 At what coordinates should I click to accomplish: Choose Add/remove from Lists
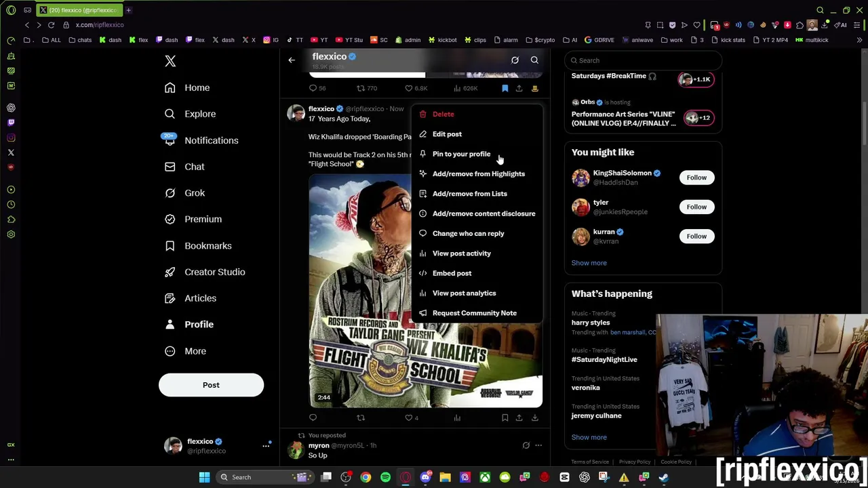click(477, 194)
